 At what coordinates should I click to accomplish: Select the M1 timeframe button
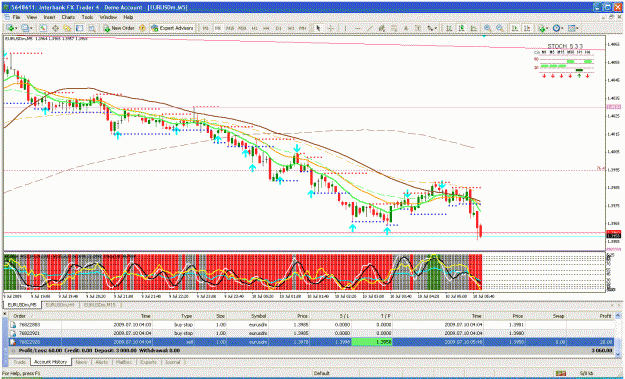(206, 28)
